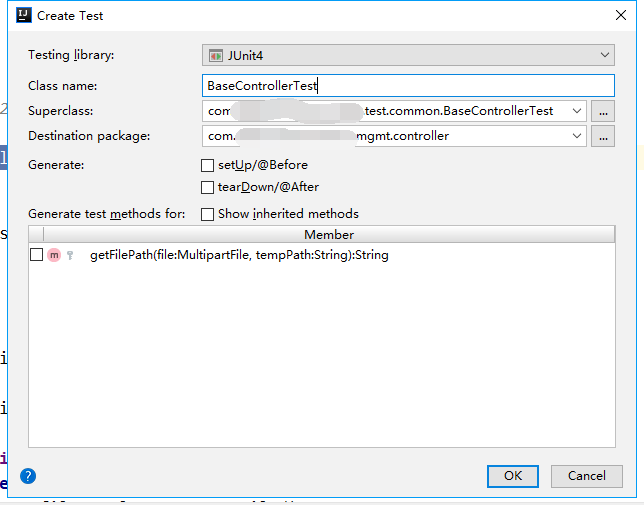Viewport: 644px width, 505px height.
Task: Enable the tearDown/@After checkbox
Action: click(208, 187)
